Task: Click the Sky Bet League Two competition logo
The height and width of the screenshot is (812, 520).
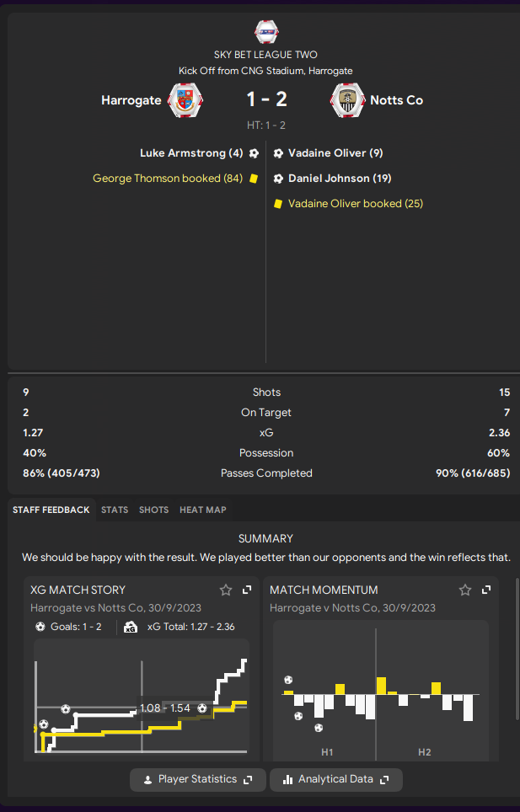Action: click(266, 32)
